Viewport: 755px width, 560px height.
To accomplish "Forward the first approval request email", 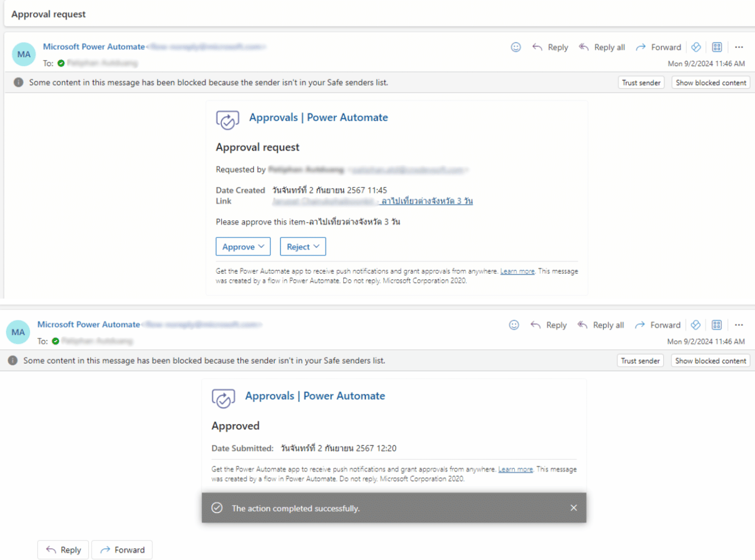I will coord(658,47).
